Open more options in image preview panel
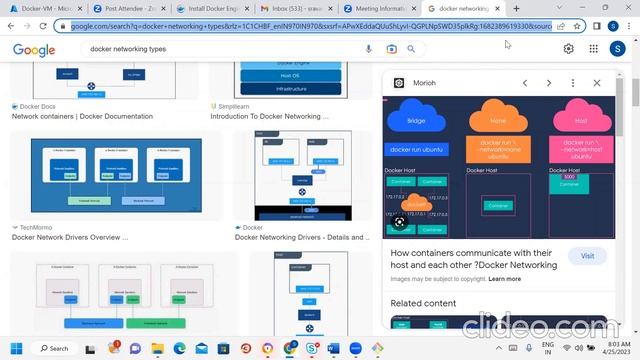The image size is (640, 360). coord(573,83)
